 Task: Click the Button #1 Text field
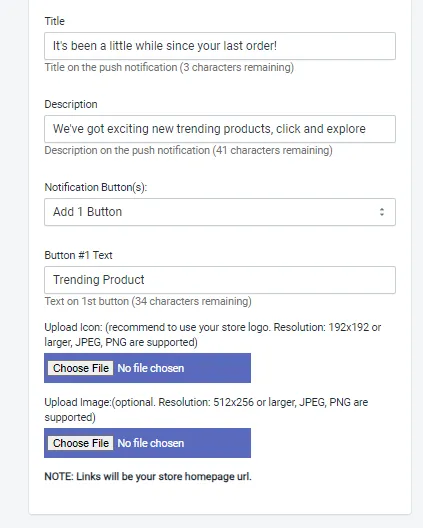coord(220,280)
